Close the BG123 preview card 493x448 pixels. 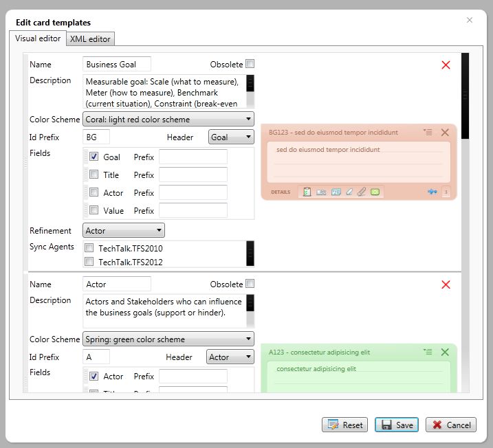445,132
